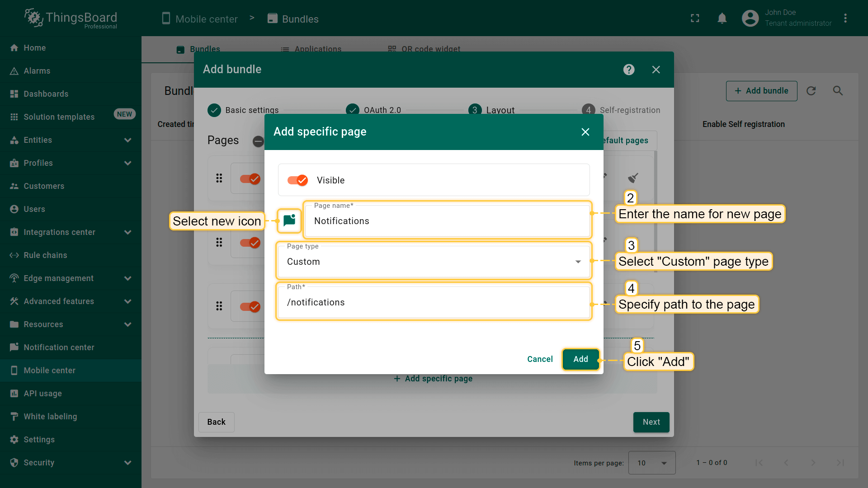The width and height of the screenshot is (868, 488).
Task: Click the Add button
Action: [580, 359]
